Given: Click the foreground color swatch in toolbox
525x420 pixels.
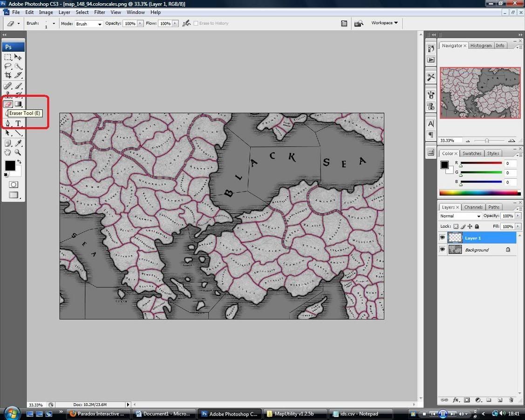Looking at the screenshot, I should (10, 165).
